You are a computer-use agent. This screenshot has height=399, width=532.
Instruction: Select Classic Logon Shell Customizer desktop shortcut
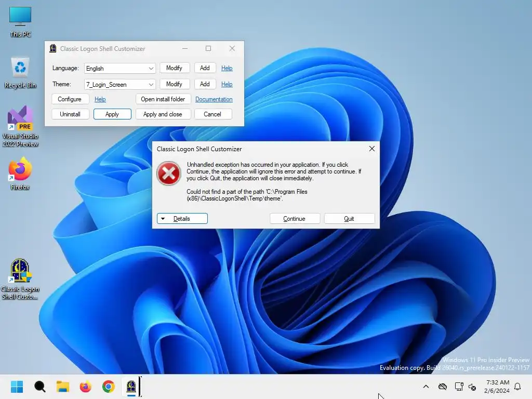(20, 279)
